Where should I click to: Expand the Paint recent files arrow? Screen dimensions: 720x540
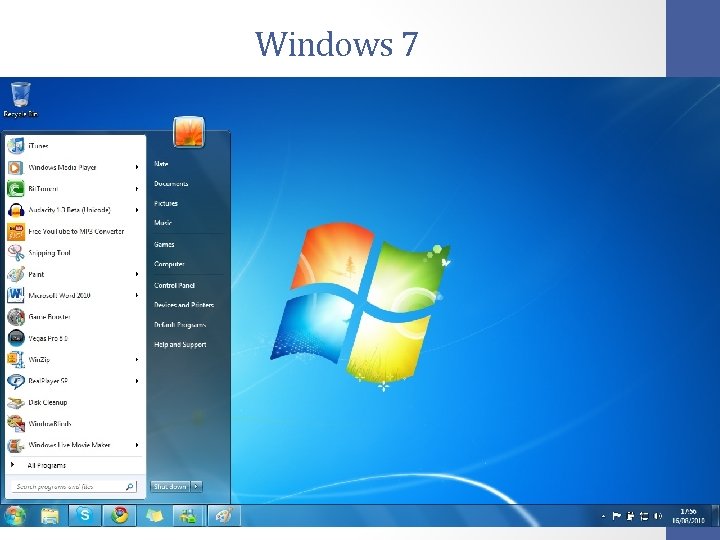tap(137, 274)
